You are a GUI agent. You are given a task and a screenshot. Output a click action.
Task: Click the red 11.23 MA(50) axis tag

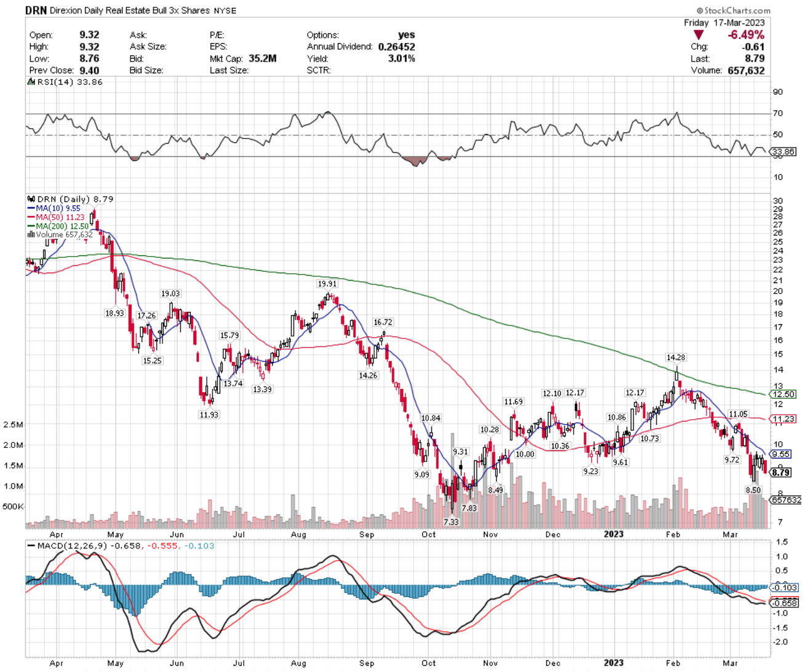coord(784,419)
